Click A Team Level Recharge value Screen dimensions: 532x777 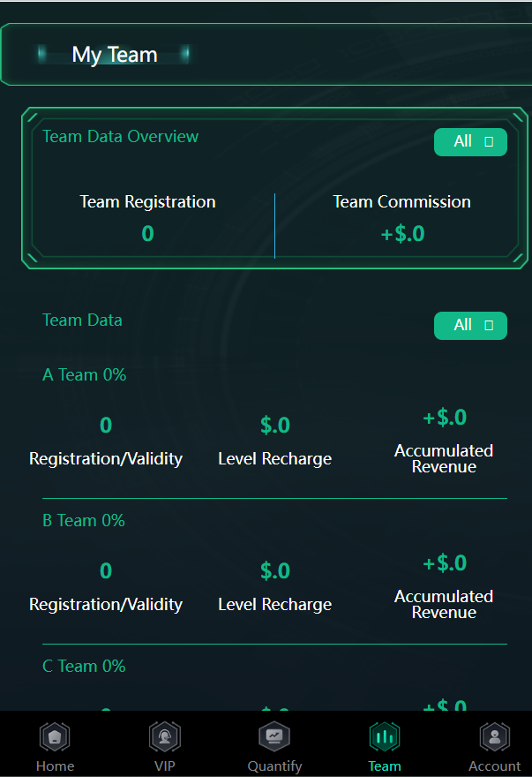pyautogui.click(x=274, y=426)
